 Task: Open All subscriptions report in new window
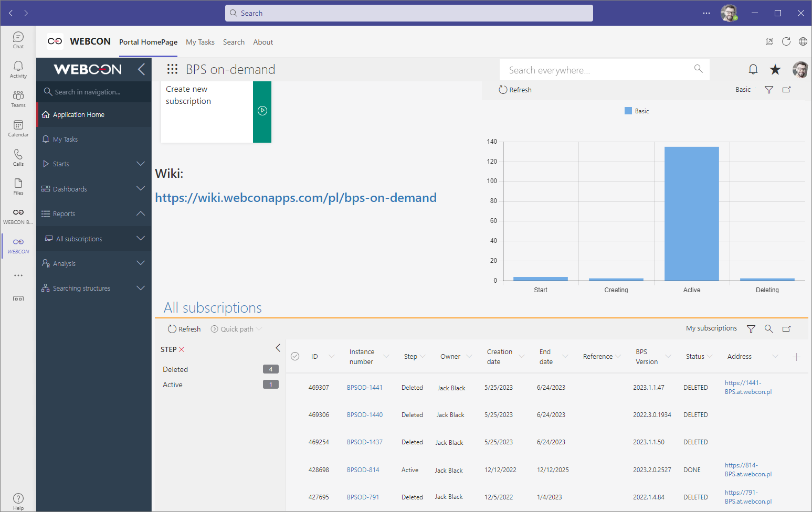[787, 329]
